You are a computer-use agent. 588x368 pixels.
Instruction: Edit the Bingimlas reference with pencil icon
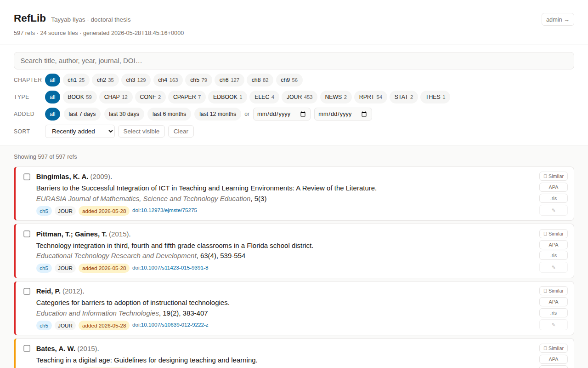click(x=554, y=210)
